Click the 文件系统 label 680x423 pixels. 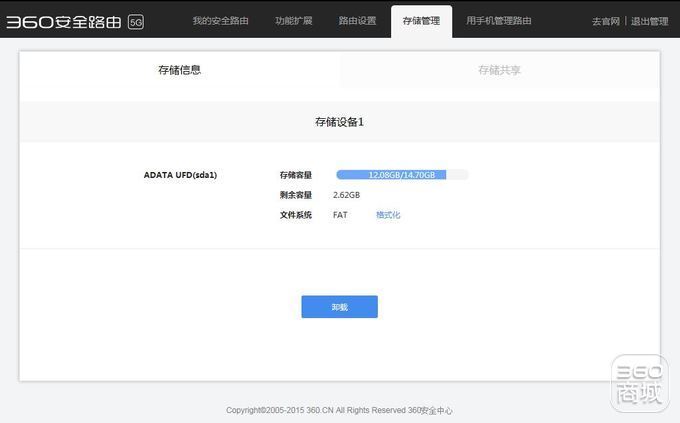coord(296,215)
